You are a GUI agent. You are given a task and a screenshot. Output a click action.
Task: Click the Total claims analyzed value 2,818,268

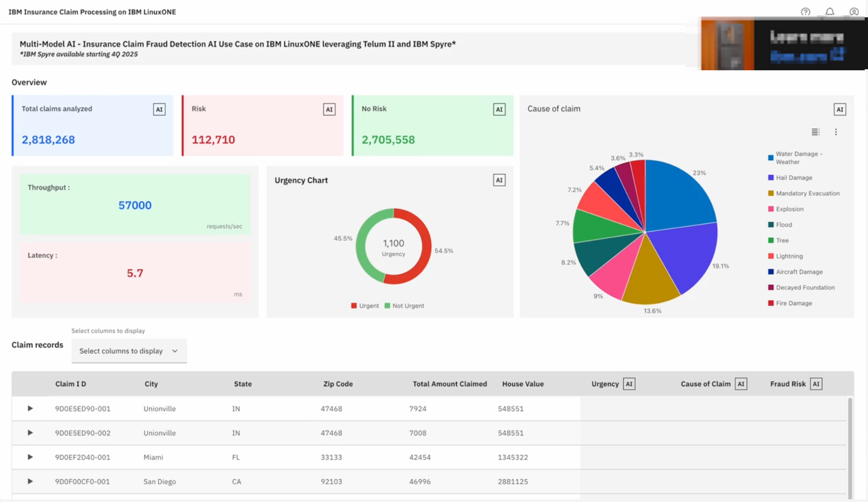pyautogui.click(x=48, y=140)
